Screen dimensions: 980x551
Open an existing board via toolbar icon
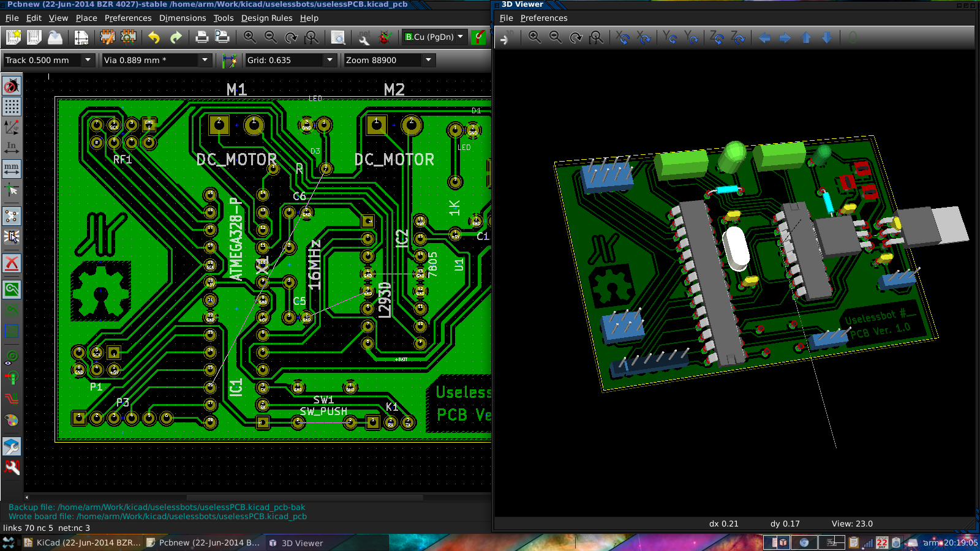point(34,37)
